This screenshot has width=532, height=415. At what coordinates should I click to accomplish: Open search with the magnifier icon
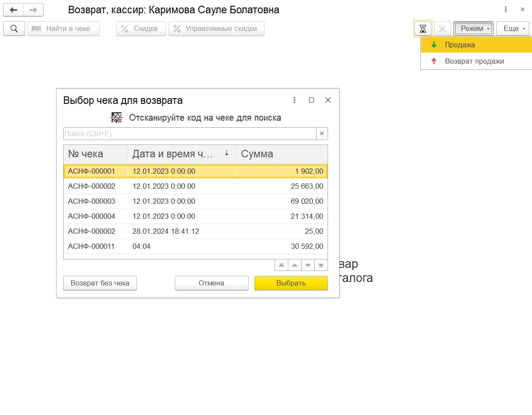click(14, 29)
